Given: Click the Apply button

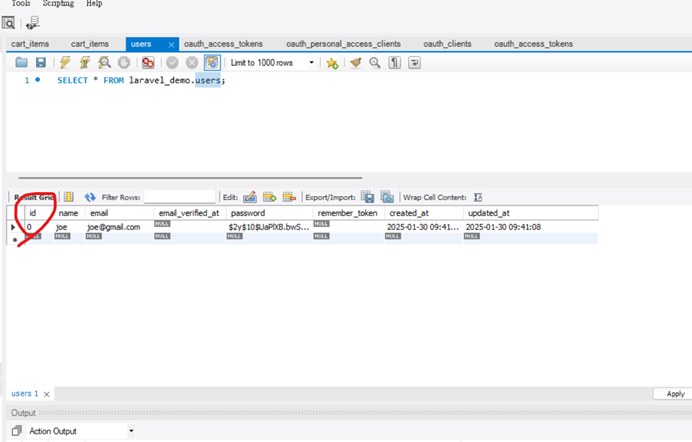Looking at the screenshot, I should pos(675,393).
